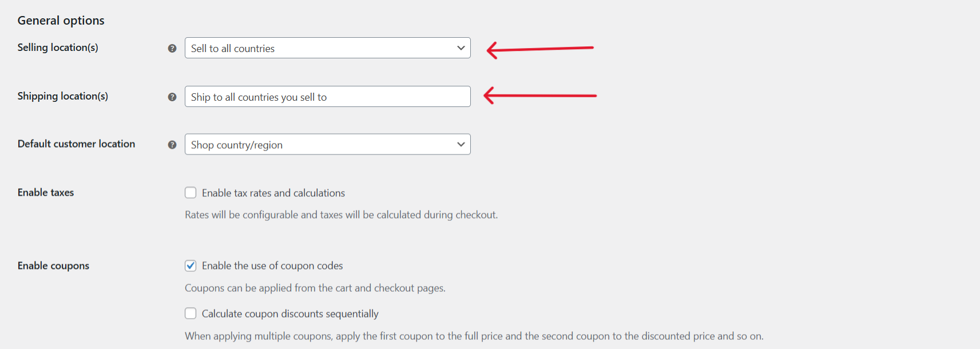Click the Enable coupons label
The width and height of the screenshot is (980, 349).
coord(53,265)
